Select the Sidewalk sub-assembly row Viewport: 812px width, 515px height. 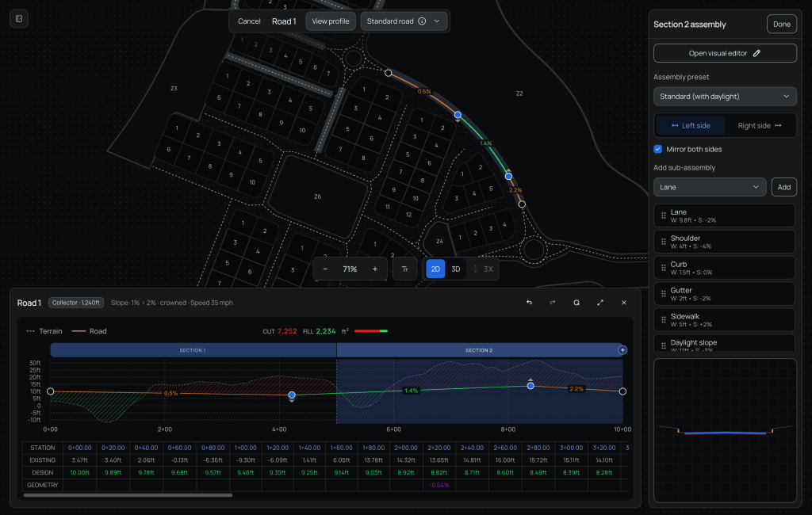click(724, 320)
